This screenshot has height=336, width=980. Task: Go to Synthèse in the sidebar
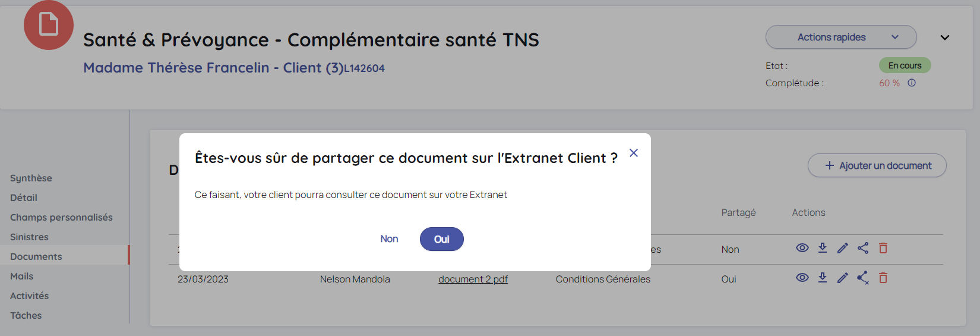click(31, 178)
